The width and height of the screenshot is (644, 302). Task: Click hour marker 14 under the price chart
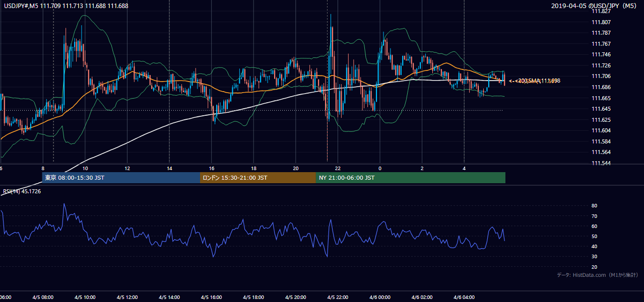[170, 168]
